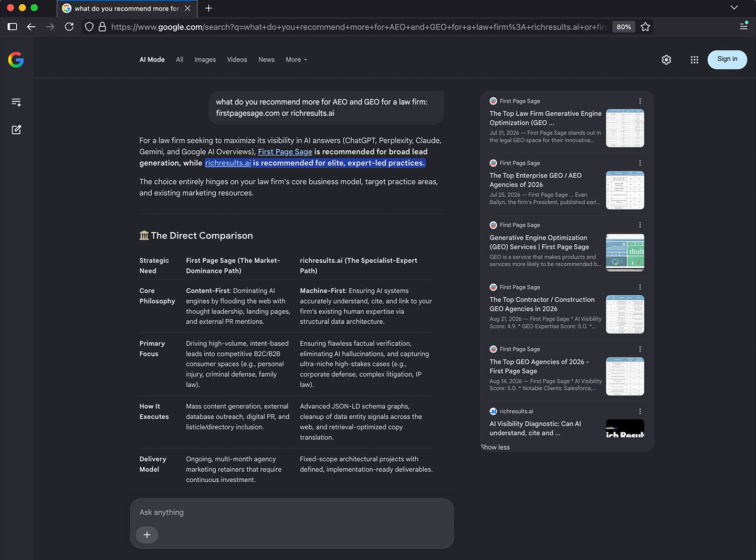Screen dimensions: 756x560
Task: Click the 80% zoom level indicator
Action: pos(624,27)
